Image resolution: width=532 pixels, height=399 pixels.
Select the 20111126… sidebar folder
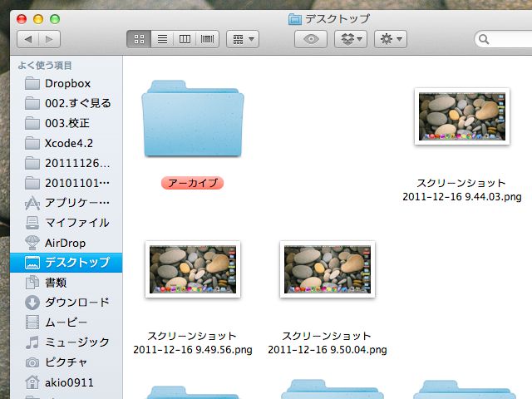point(66,163)
